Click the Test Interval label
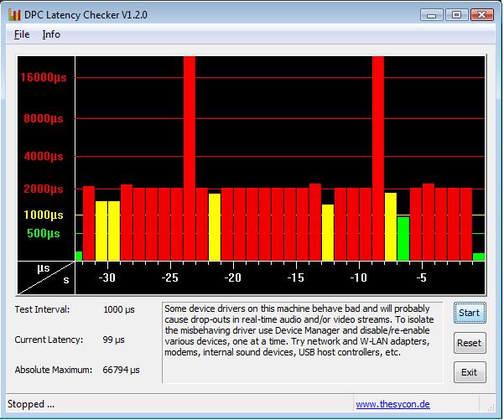This screenshot has height=420, width=504. [x=42, y=309]
